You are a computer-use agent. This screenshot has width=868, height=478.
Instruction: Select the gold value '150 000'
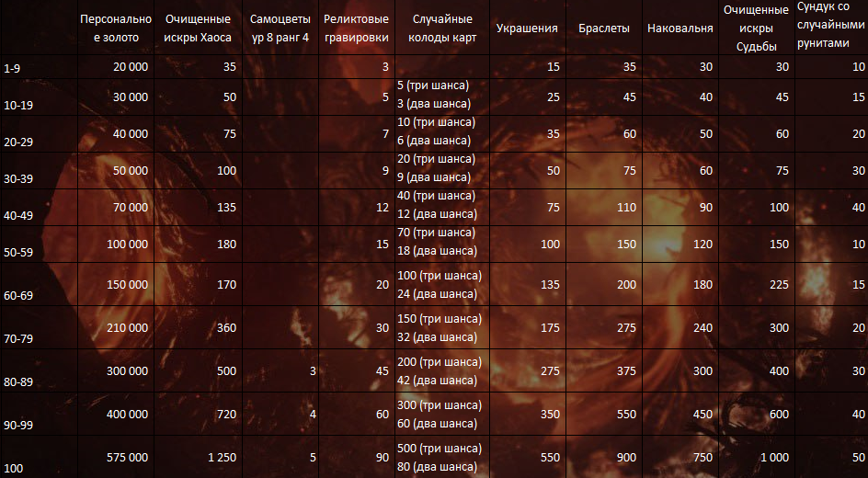127,284
